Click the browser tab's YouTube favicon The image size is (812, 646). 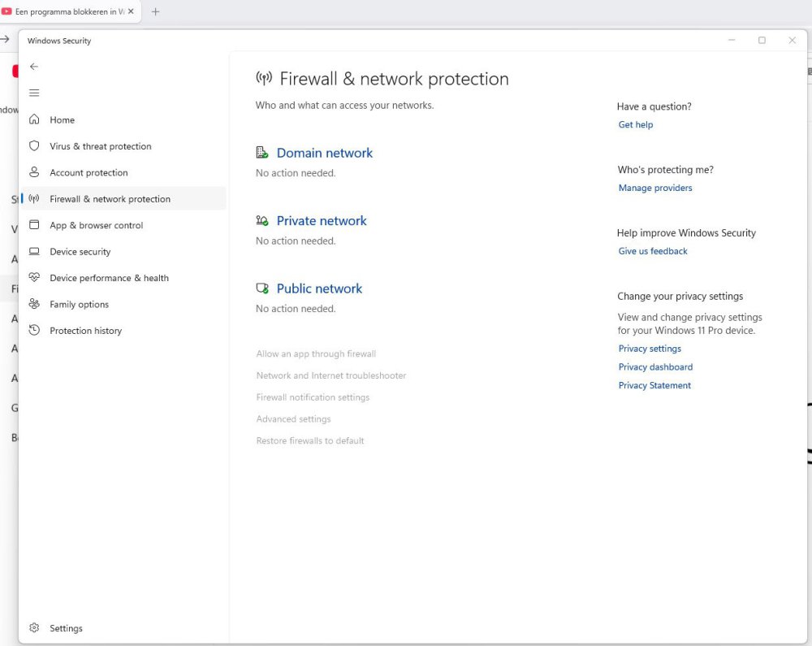click(6, 11)
